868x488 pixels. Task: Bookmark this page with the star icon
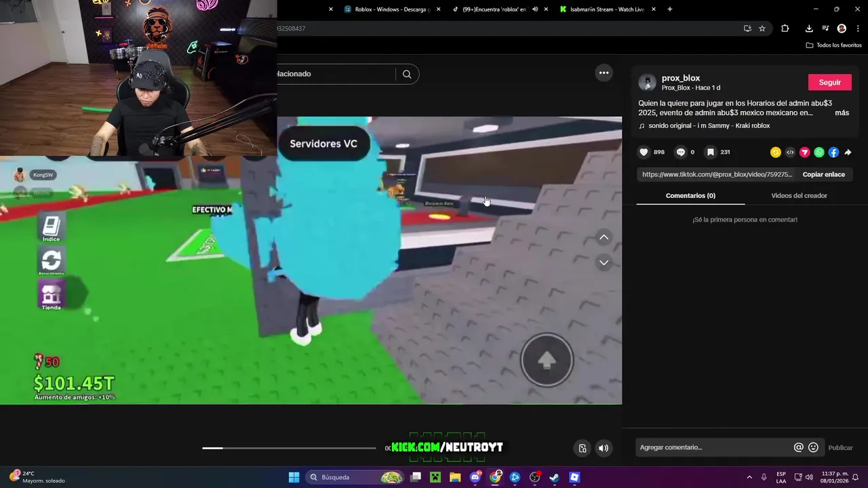click(x=762, y=28)
